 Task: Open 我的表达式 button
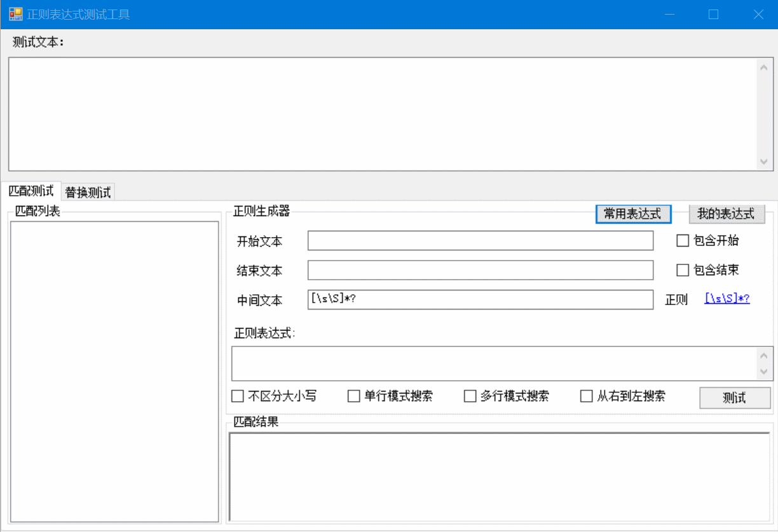(727, 214)
